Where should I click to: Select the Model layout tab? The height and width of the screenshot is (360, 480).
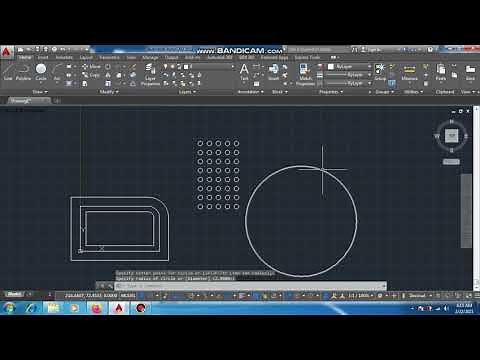[x=14, y=294]
